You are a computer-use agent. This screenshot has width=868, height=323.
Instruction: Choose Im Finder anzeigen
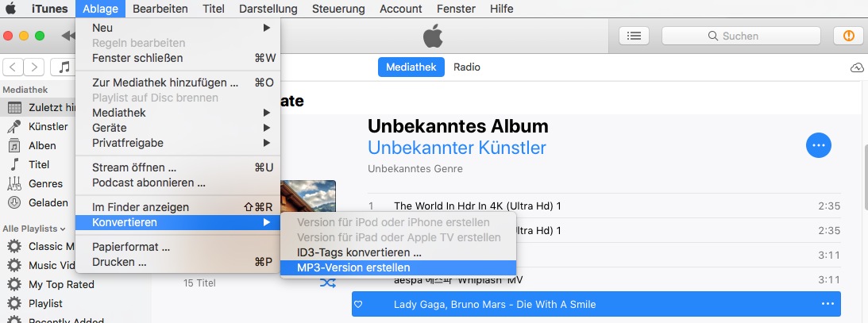tap(178, 207)
